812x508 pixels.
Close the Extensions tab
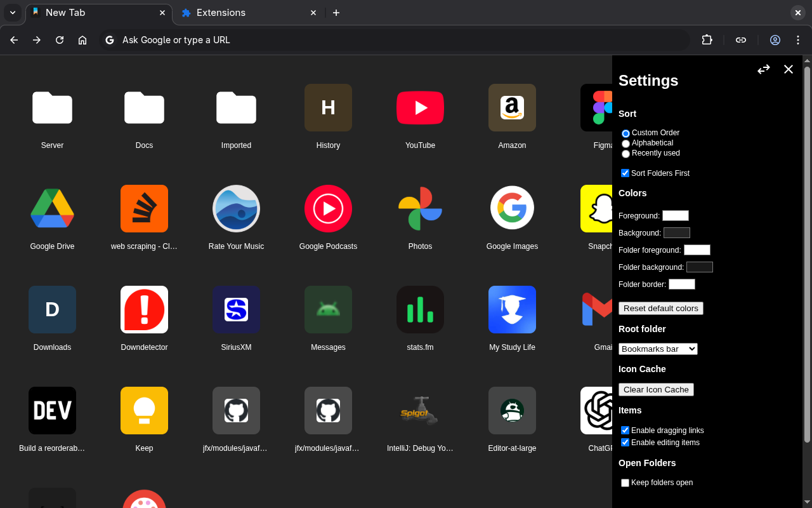(313, 13)
